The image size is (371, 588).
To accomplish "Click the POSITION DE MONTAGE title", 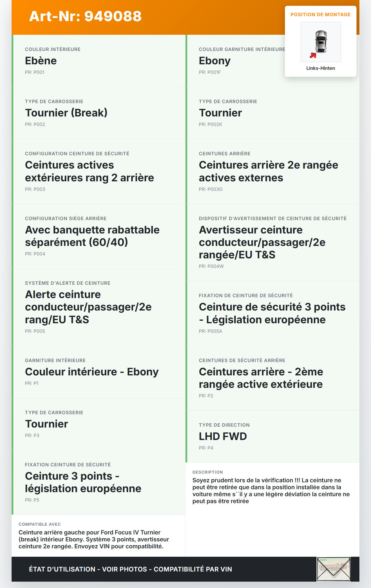I will [320, 15].
